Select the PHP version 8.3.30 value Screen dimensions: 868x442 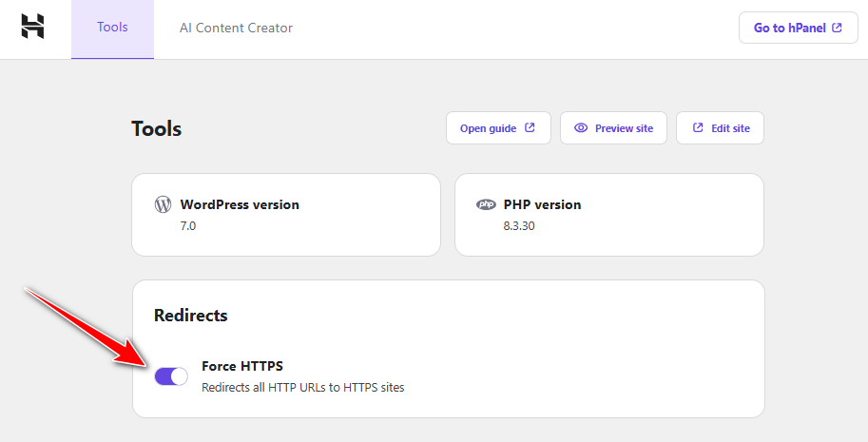[519, 225]
